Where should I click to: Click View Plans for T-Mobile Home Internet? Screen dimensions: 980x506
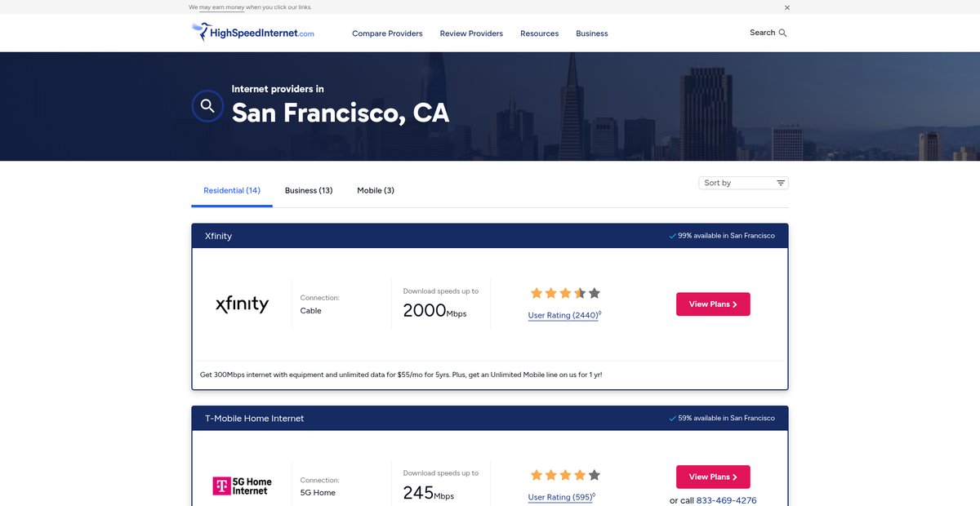713,477
